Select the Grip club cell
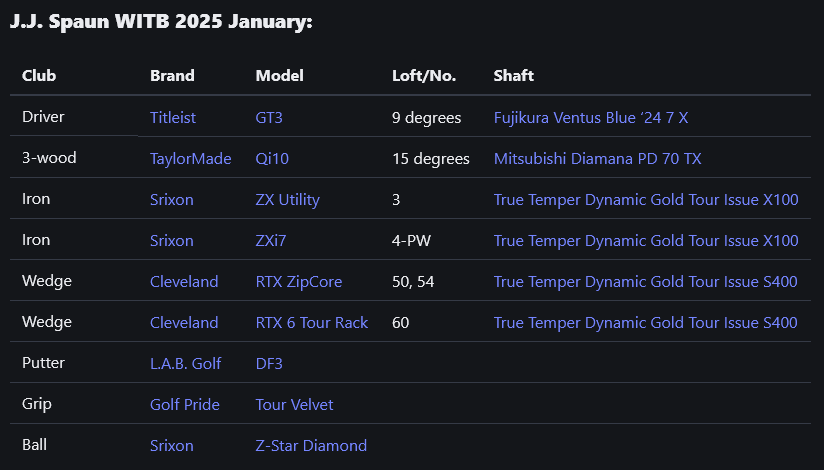The image size is (824, 470). pyautogui.click(x=37, y=403)
